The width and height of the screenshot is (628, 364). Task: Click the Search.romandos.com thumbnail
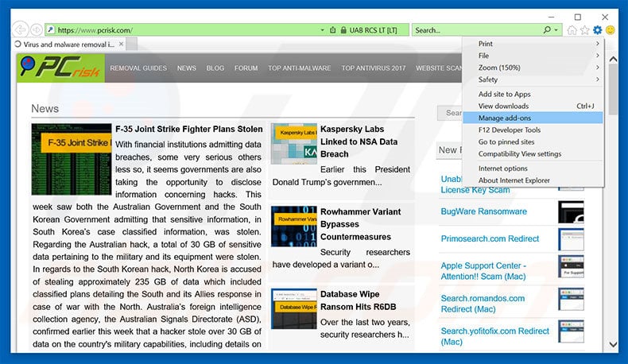[571, 299]
